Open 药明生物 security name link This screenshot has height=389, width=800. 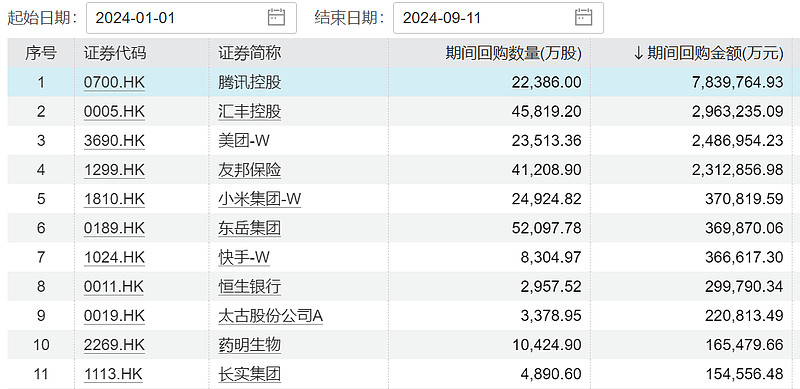pos(249,345)
